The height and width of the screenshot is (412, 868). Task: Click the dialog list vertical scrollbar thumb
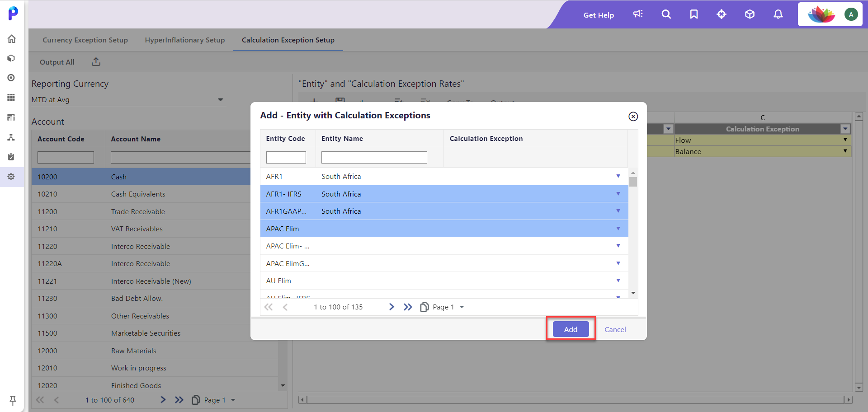pos(633,182)
